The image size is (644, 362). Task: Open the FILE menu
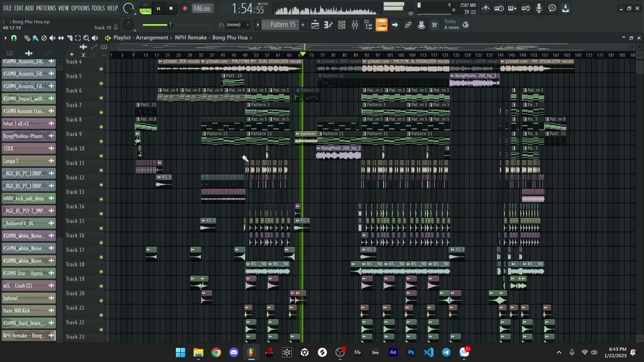click(8, 8)
